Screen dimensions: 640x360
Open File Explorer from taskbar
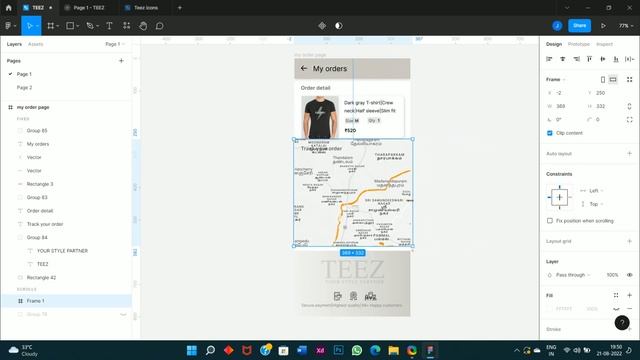tap(393, 350)
